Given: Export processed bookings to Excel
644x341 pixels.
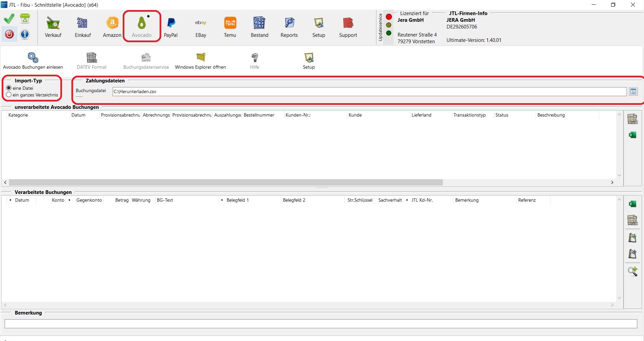Looking at the screenshot, I should click(x=632, y=204).
